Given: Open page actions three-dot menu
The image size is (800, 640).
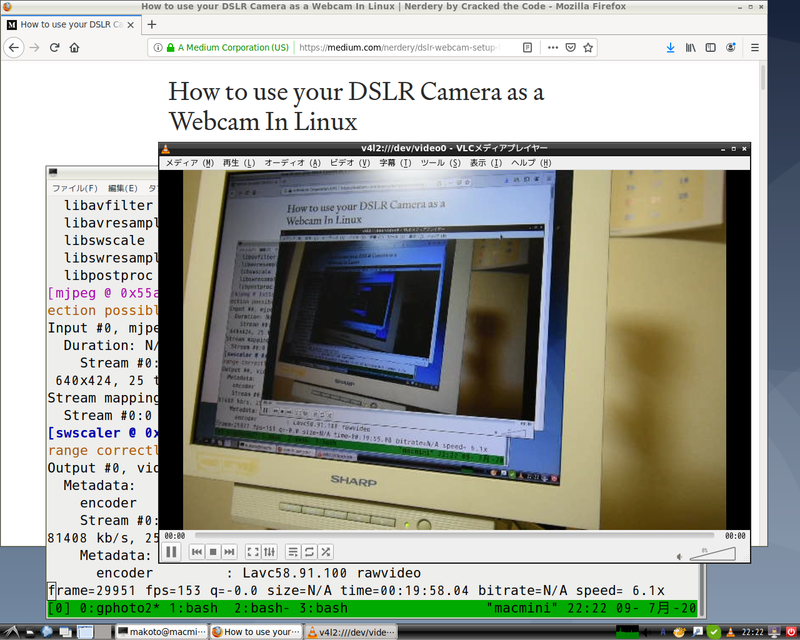Looking at the screenshot, I should (553, 47).
